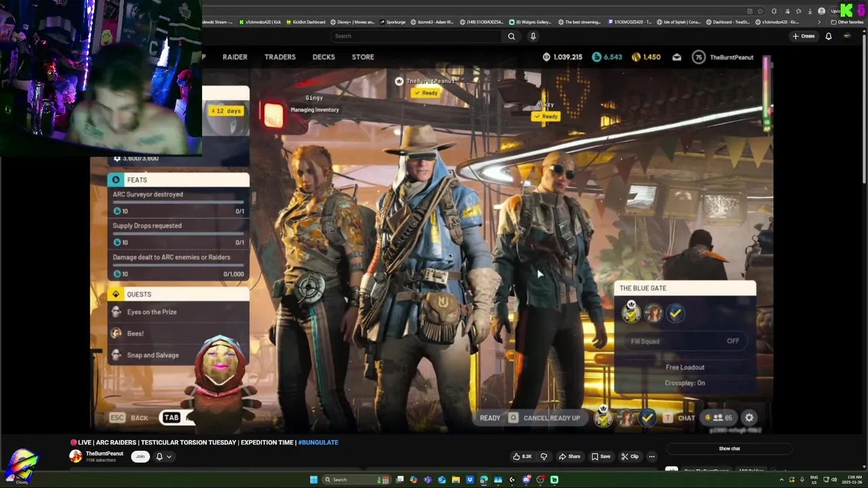This screenshot has height=488, width=868.
Task: Click the #BUNGULATE hashtag link
Action: [318, 443]
